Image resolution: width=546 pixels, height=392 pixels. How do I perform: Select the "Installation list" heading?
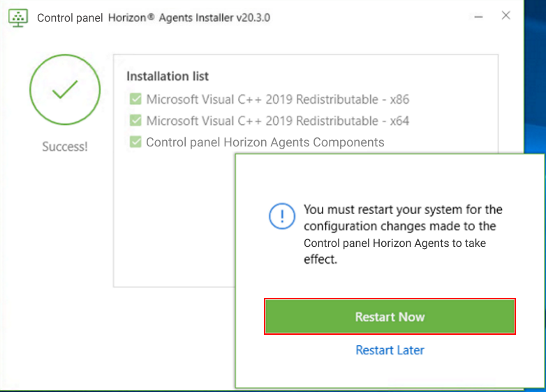tap(168, 76)
